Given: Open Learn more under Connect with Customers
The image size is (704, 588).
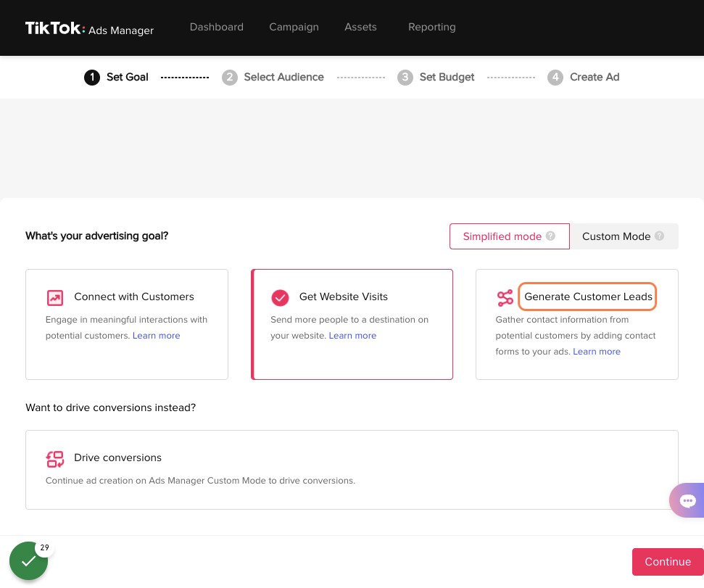Looking at the screenshot, I should tap(157, 335).
